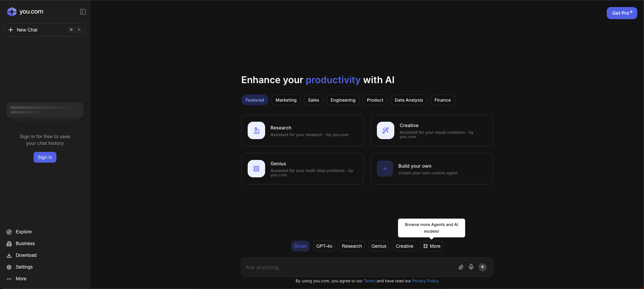Viewport: 644px width, 289px height.
Task: Click the Download arrow icon
Action: (9, 255)
